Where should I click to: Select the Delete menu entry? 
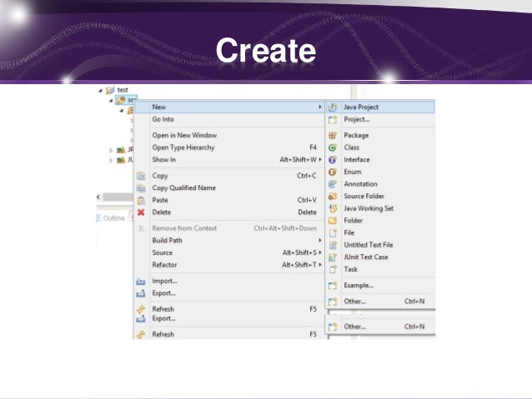pos(229,212)
